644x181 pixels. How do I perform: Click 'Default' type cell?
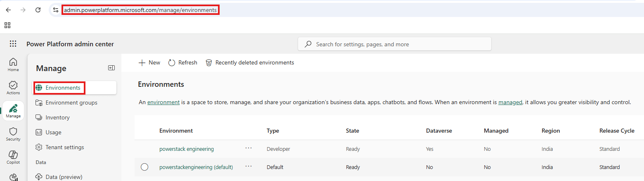[x=275, y=167]
